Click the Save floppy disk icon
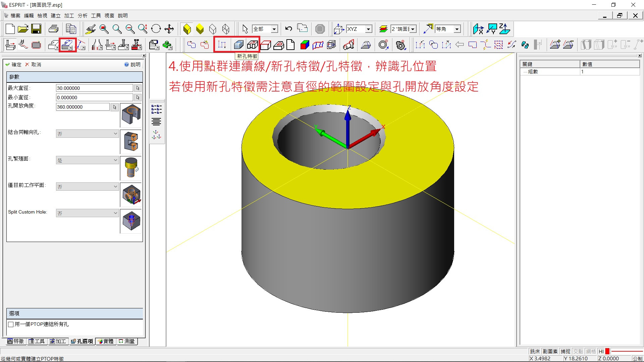 tap(36, 29)
